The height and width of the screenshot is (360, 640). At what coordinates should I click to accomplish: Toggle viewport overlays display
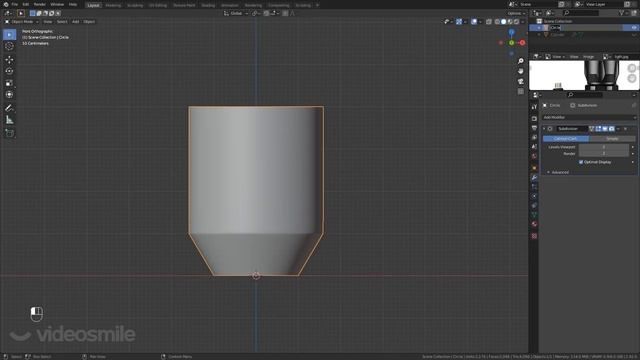[474, 22]
